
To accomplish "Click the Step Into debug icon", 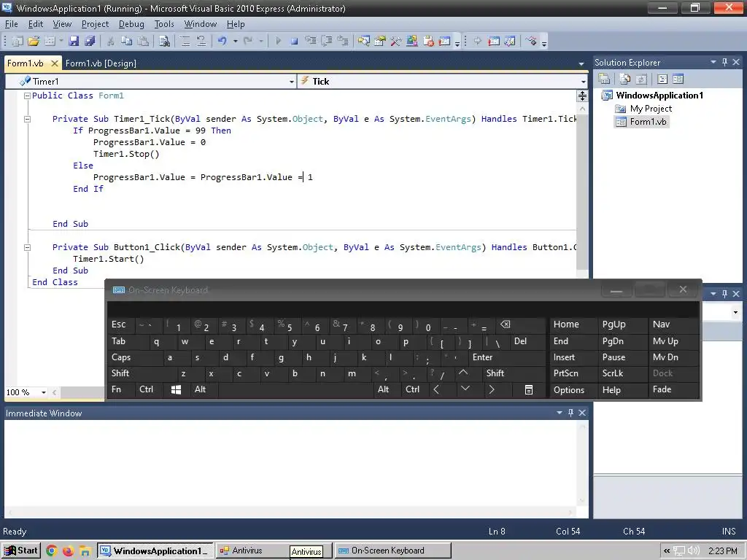I will tap(311, 42).
